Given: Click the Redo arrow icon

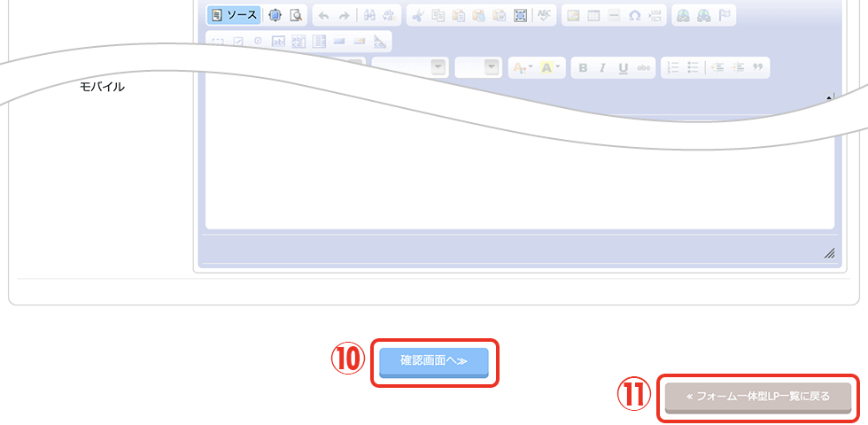Looking at the screenshot, I should (x=345, y=16).
